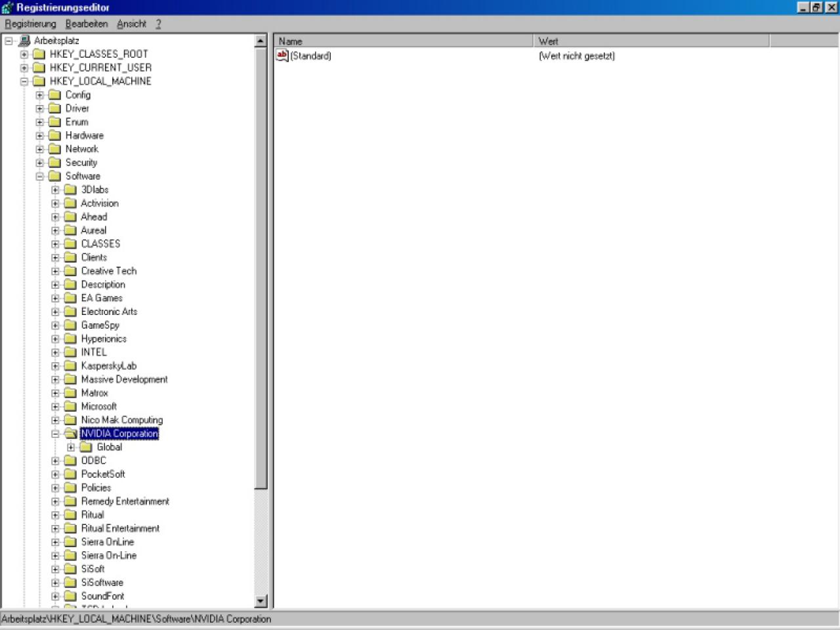
Task: Select the CLASSES folder icon
Action: (71, 243)
